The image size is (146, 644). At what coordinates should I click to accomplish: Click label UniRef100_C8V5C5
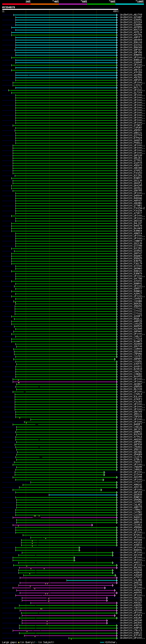[131, 299]
